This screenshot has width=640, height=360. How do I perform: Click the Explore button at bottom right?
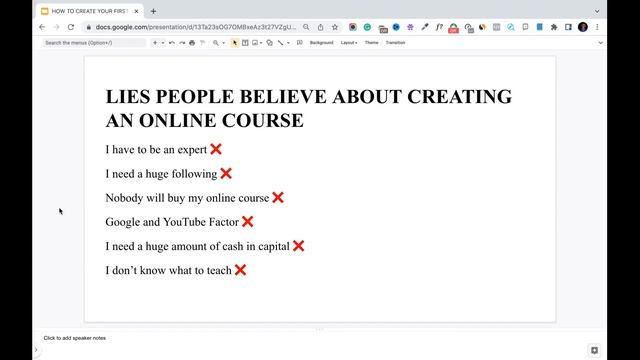pos(594,350)
